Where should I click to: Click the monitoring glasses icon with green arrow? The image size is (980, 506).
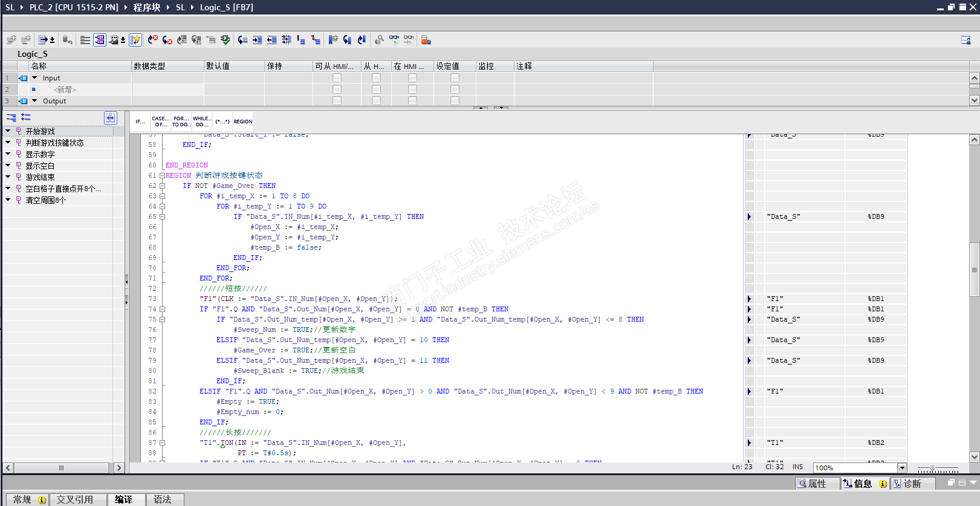point(394,40)
